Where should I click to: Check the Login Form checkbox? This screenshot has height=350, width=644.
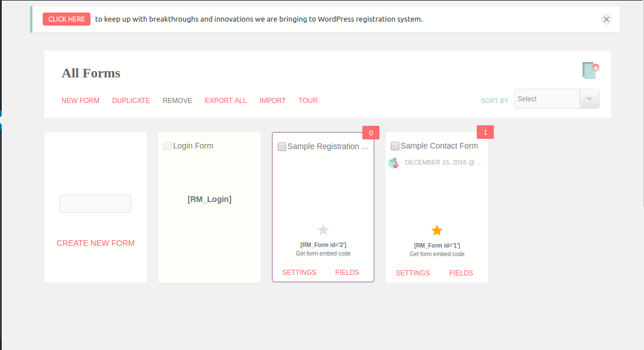pos(167,146)
